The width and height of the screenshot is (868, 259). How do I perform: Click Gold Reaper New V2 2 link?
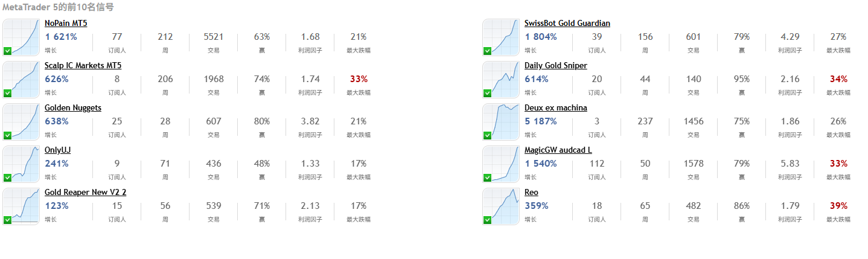pyautogui.click(x=85, y=193)
